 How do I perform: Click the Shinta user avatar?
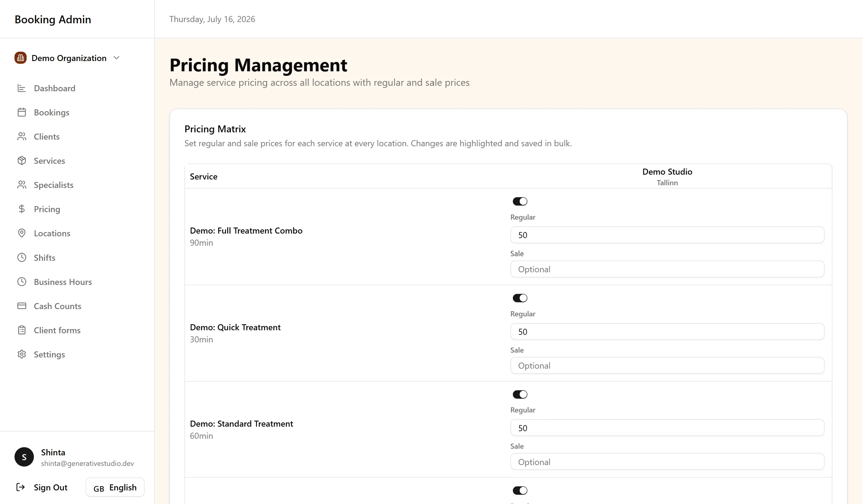pos(24,457)
